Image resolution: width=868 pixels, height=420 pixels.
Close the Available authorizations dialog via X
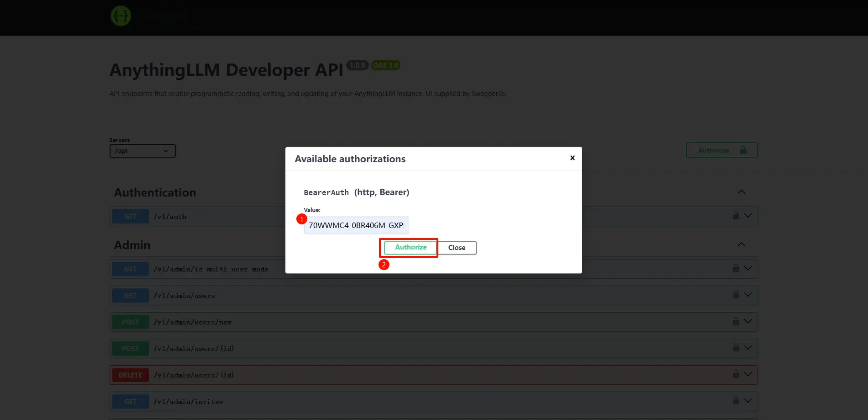(572, 158)
